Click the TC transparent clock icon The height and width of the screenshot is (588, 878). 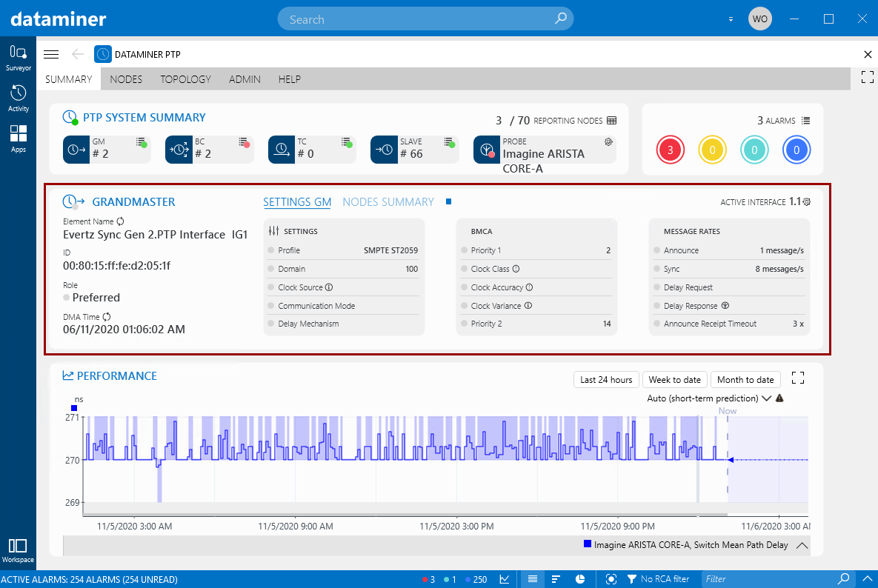coord(282,150)
